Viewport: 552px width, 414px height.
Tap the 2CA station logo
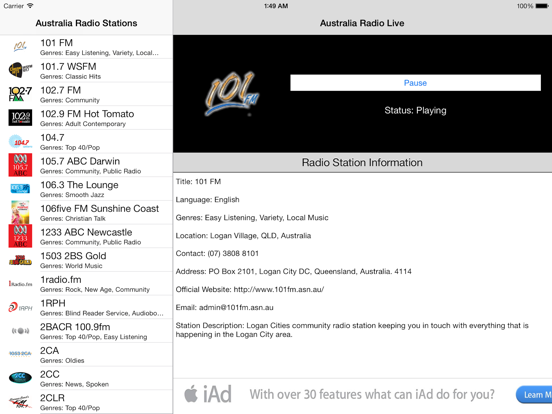coord(20,353)
